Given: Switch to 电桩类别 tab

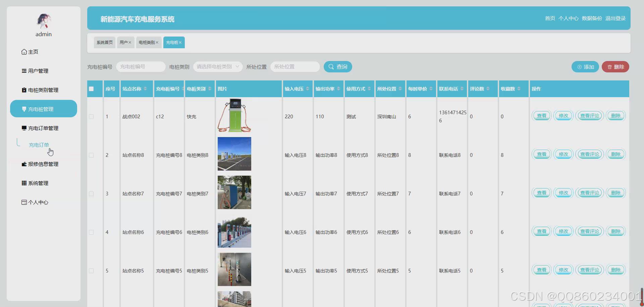Looking at the screenshot, I should 147,42.
